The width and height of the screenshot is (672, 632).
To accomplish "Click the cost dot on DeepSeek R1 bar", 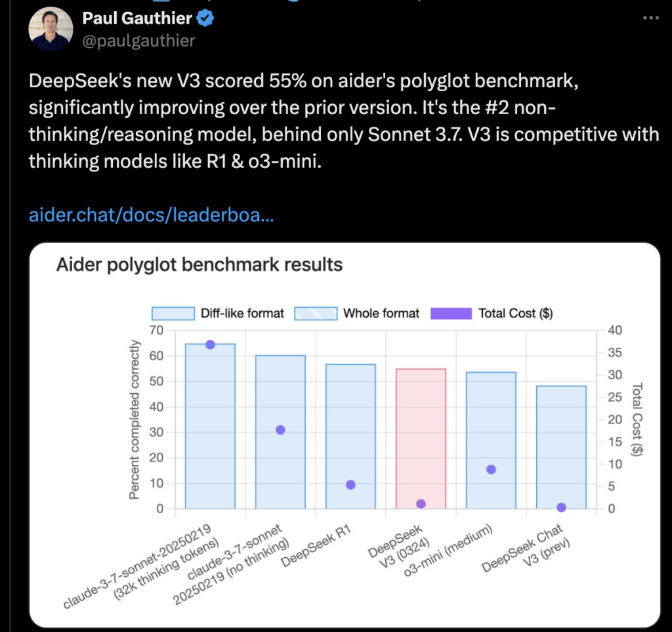I will click(350, 484).
